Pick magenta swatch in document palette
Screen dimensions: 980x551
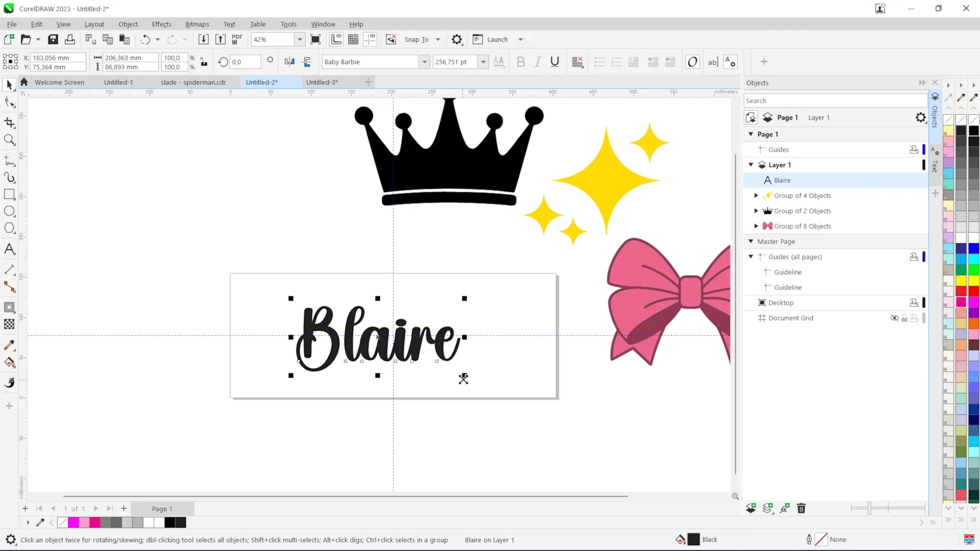click(x=73, y=522)
